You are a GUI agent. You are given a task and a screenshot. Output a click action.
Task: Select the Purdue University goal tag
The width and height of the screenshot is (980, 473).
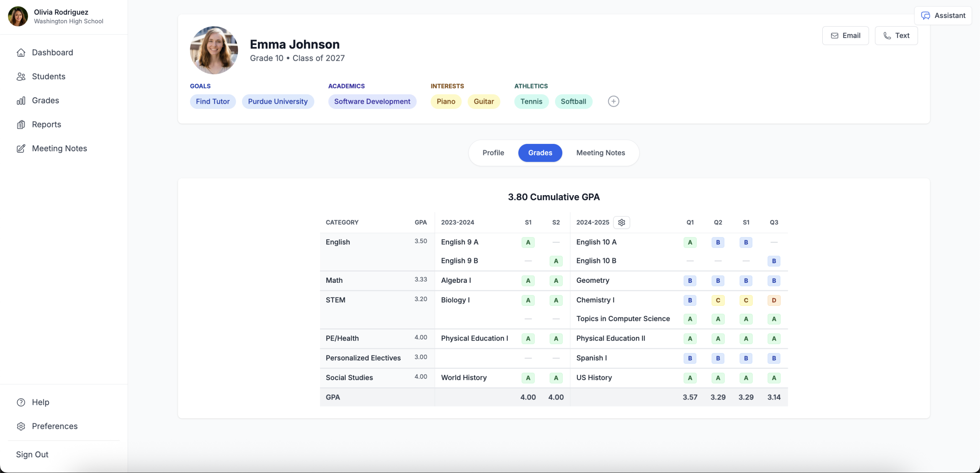coord(278,101)
